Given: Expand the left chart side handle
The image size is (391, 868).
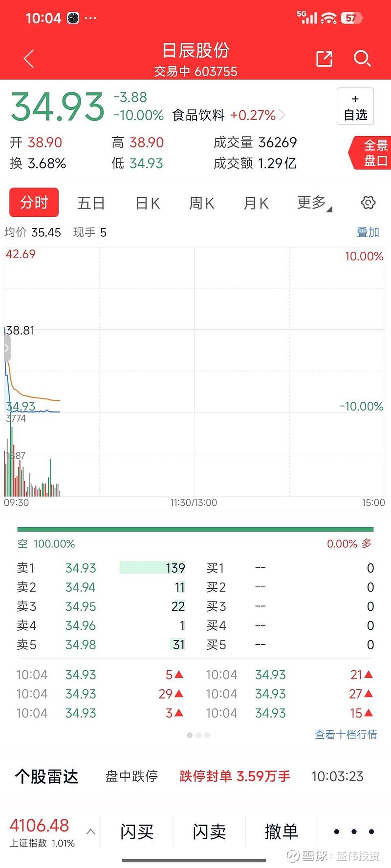Looking at the screenshot, I should click(x=7, y=348).
